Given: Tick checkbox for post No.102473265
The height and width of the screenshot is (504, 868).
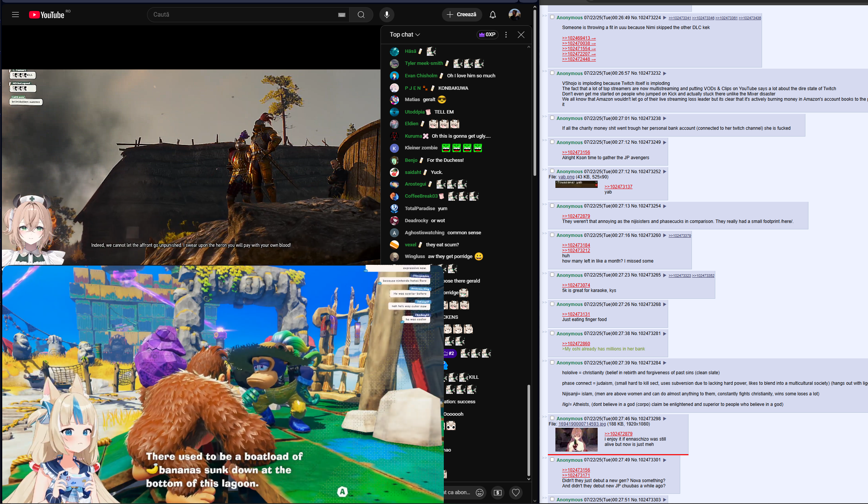Looking at the screenshot, I should [x=552, y=275].
